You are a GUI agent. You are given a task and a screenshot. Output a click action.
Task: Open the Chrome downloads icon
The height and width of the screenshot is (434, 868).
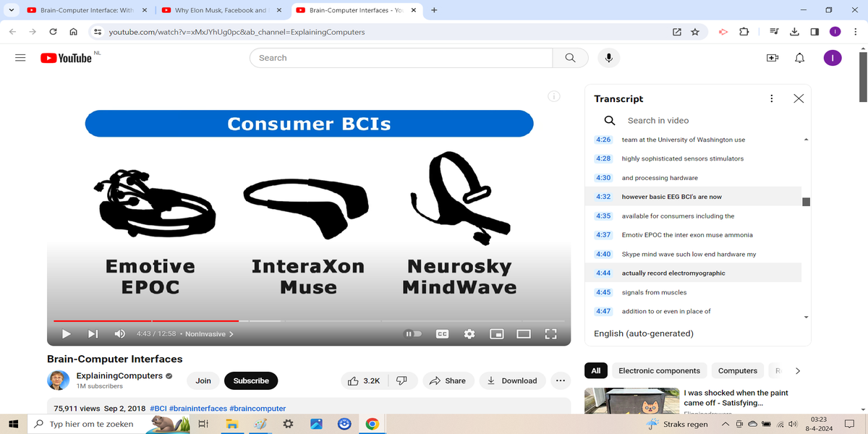(794, 32)
